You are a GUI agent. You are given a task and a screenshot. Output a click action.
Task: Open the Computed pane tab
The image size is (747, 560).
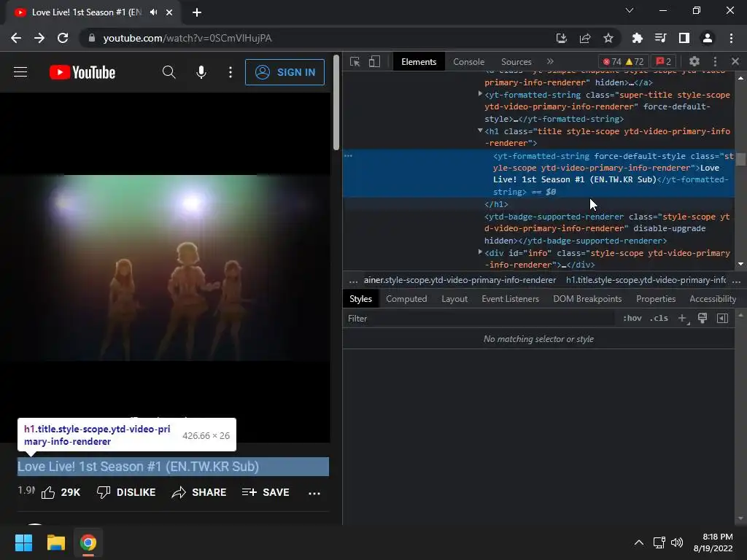pos(406,299)
